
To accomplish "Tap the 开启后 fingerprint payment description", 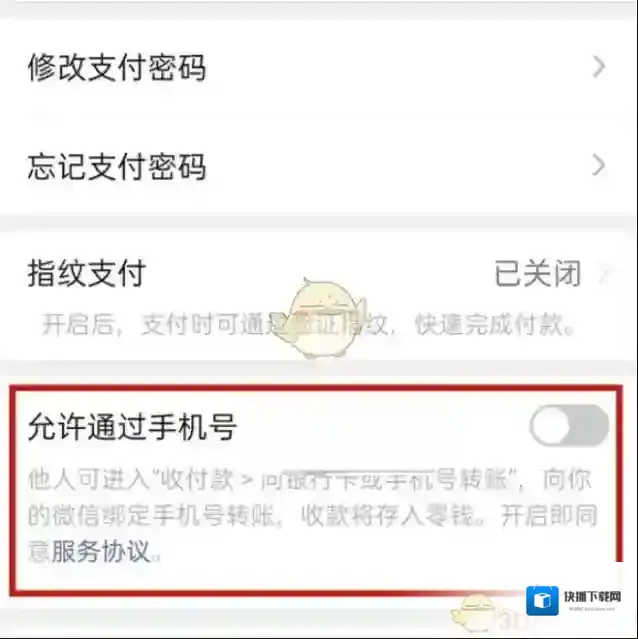I will 310,324.
